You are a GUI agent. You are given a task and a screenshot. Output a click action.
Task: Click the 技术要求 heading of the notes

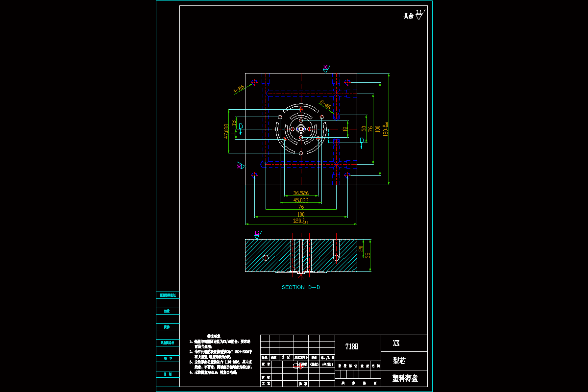pyautogui.click(x=213, y=336)
